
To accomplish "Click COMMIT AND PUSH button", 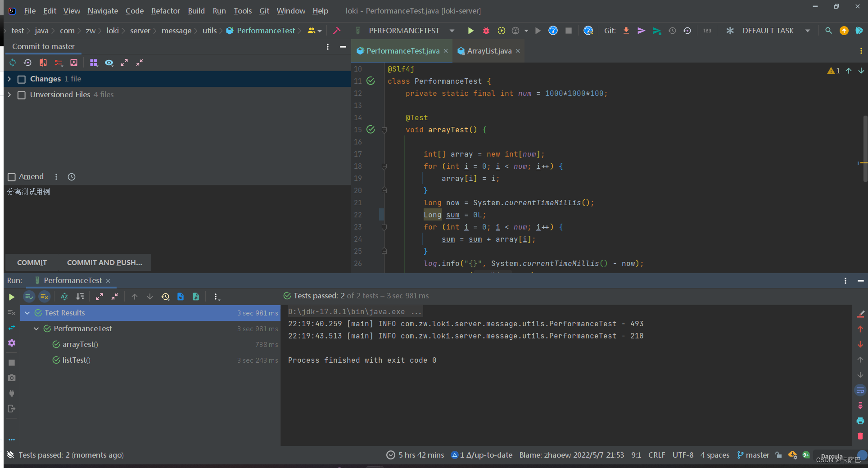I will coord(104,262).
